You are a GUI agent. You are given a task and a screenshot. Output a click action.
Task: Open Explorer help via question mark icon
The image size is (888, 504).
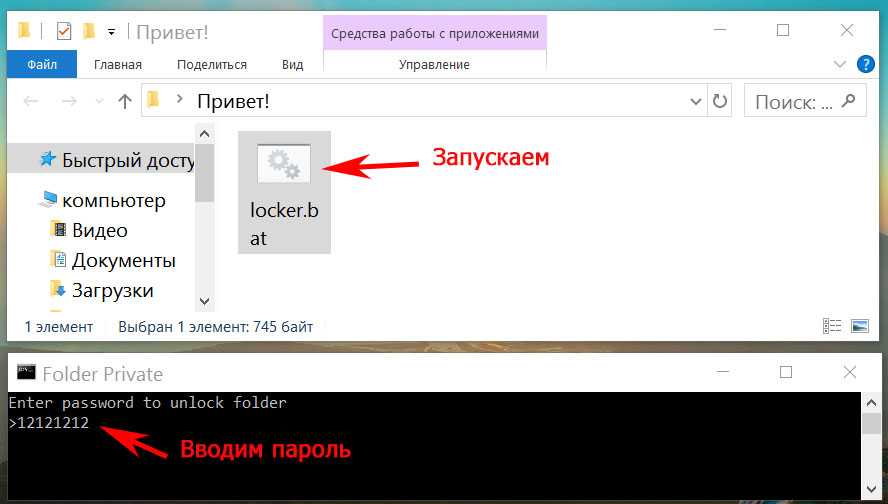(x=865, y=64)
